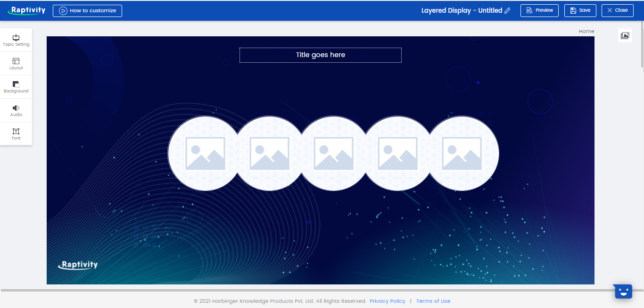
Task: Close the Layered Display editor
Action: (617, 10)
